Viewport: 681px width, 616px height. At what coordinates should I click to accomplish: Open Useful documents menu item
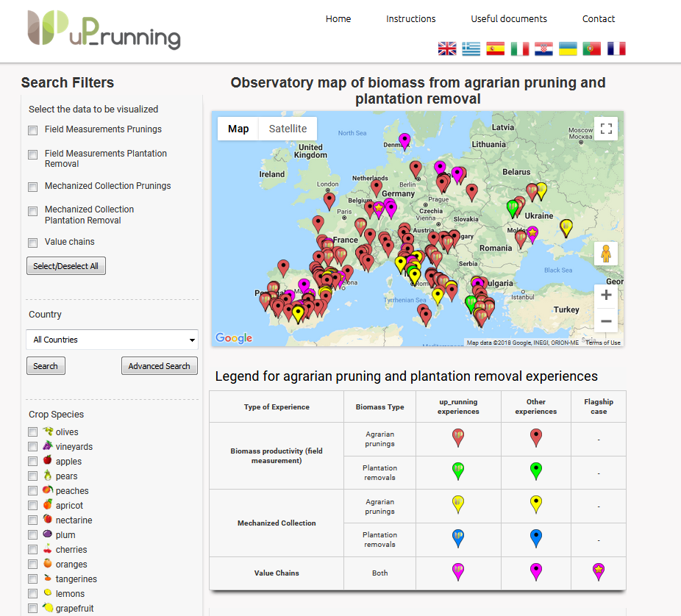[509, 18]
